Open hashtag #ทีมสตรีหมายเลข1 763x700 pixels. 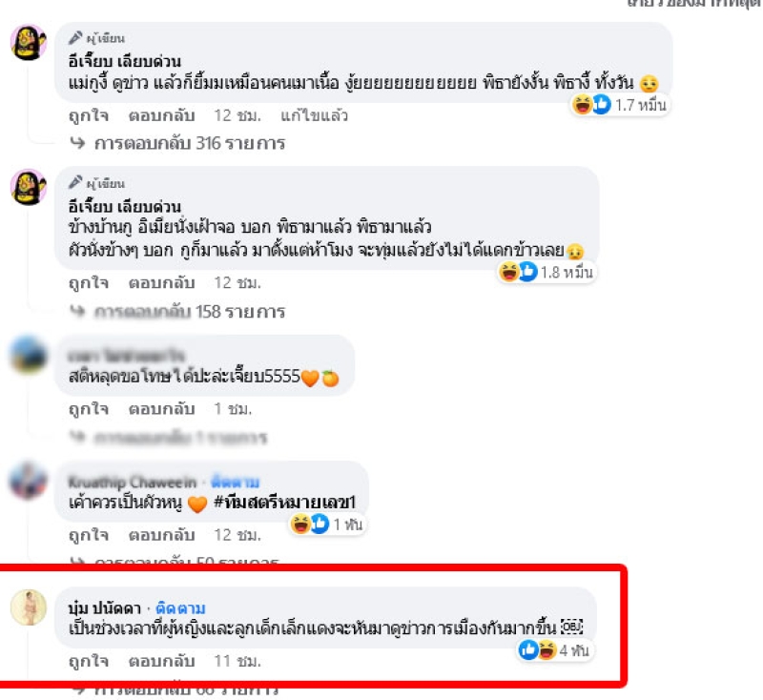[284, 502]
